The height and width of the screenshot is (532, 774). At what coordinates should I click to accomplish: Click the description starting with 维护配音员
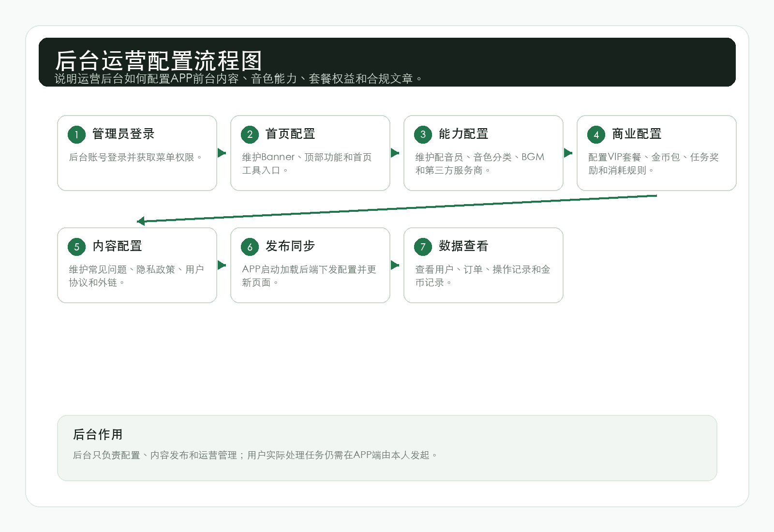[480, 163]
